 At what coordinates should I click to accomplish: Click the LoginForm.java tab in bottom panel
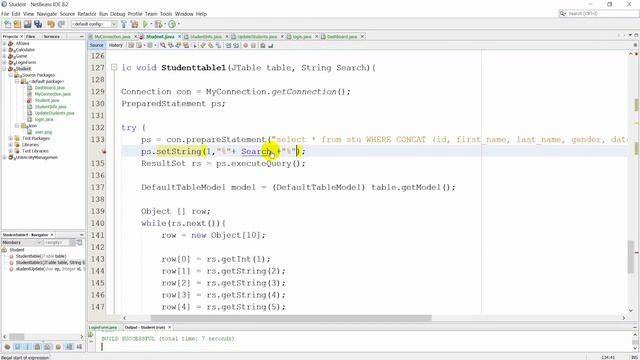tap(103, 327)
